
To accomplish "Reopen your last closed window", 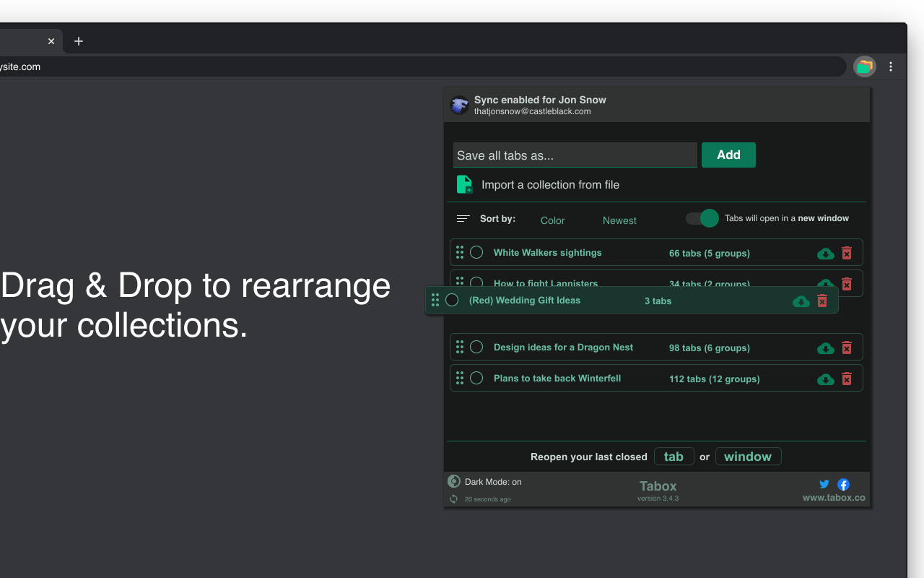I will pyautogui.click(x=748, y=456).
